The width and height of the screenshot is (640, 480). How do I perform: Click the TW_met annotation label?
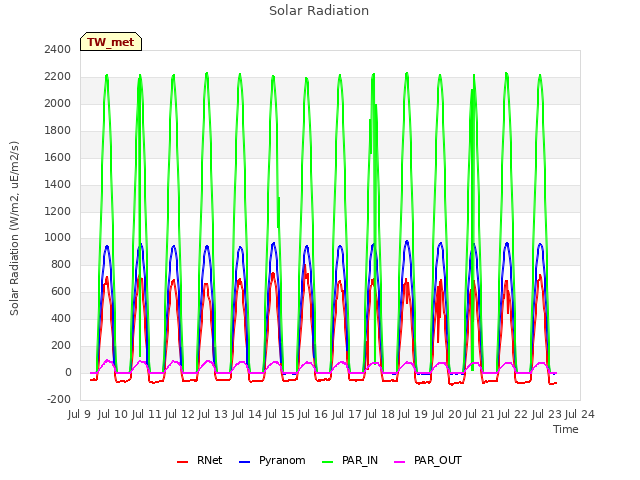click(x=111, y=42)
